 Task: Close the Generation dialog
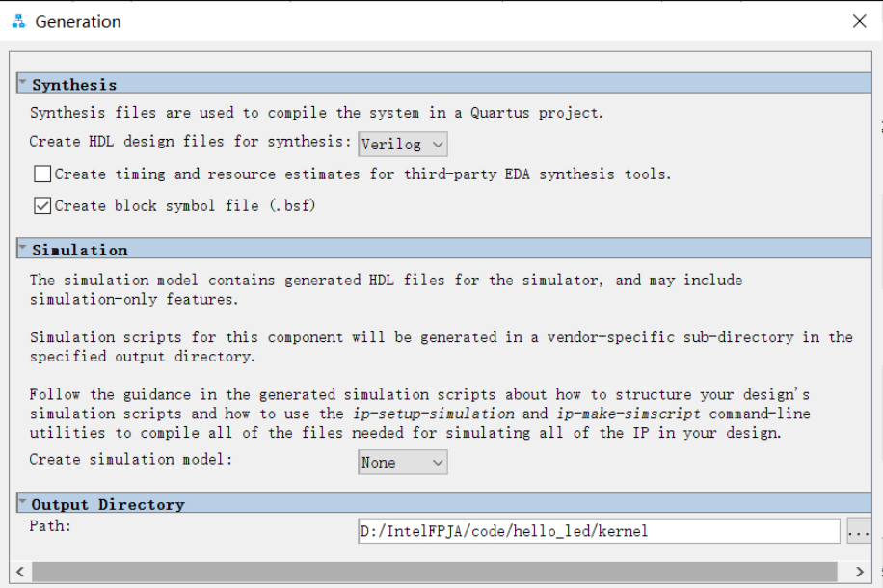click(859, 21)
